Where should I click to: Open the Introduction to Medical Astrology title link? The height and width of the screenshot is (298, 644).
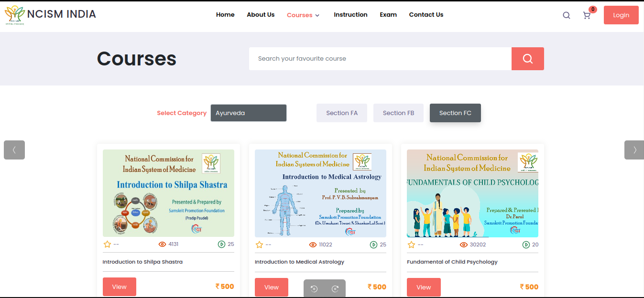coord(299,262)
